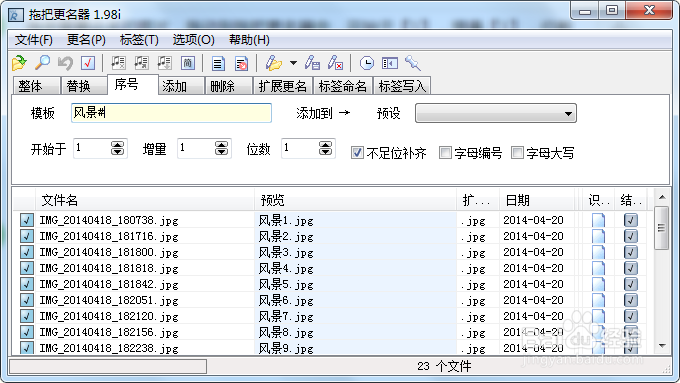The height and width of the screenshot is (383, 680).
Task: Click the file list vertical scrollbar thumb
Action: coord(661,228)
